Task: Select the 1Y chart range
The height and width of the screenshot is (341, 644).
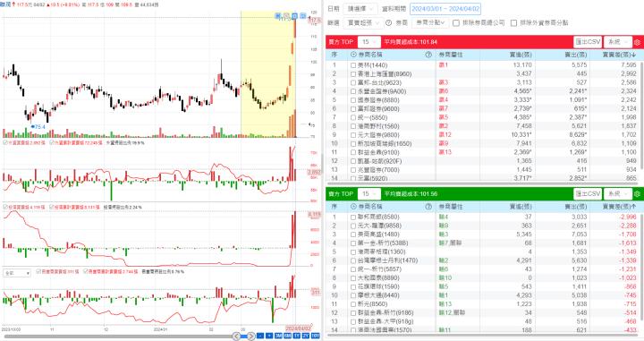Action: (297, 336)
